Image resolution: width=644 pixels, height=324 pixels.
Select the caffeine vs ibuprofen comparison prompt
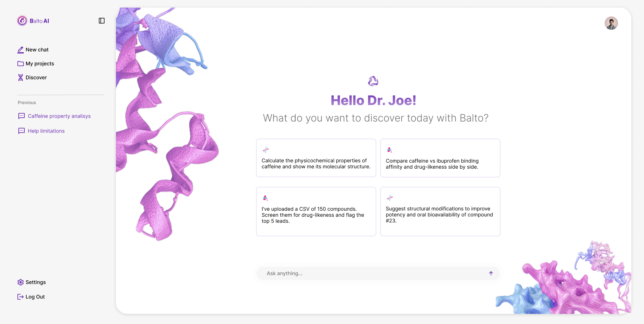pos(440,158)
